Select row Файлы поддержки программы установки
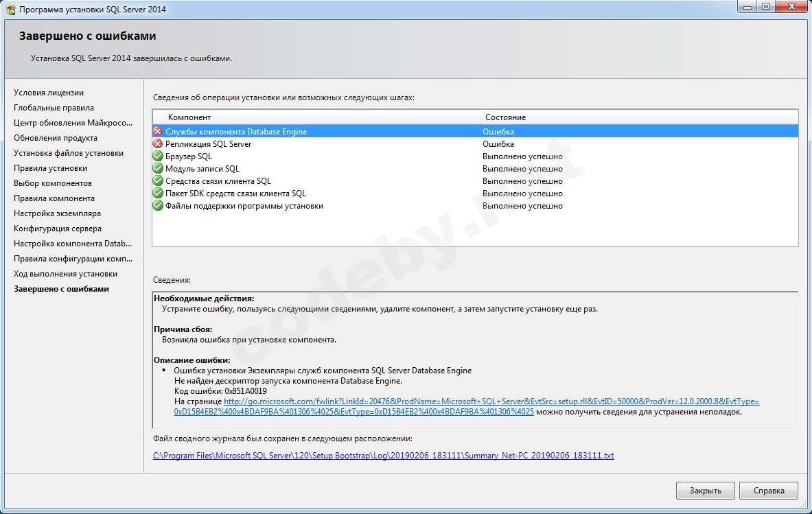Viewport: 812px width, 514px height. [475, 206]
